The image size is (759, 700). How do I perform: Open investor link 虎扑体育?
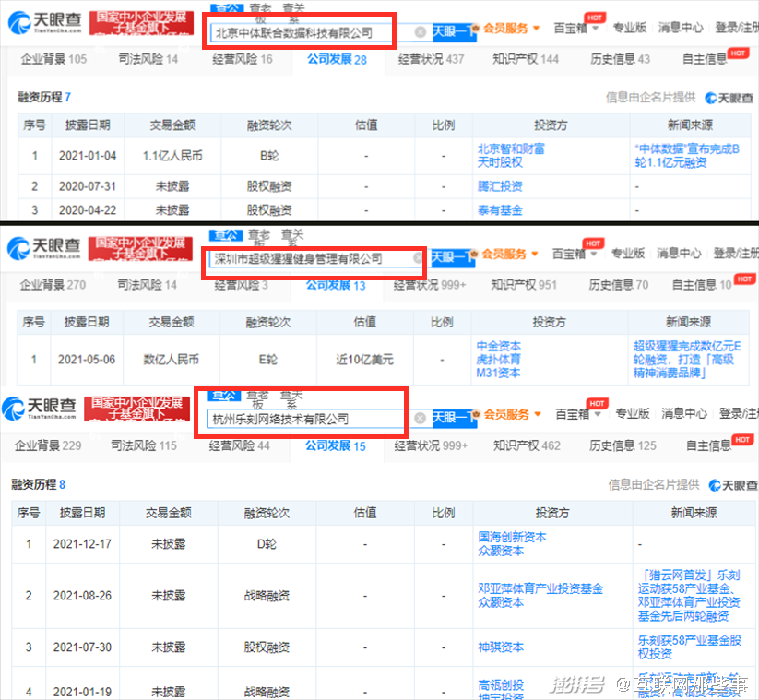[499, 360]
